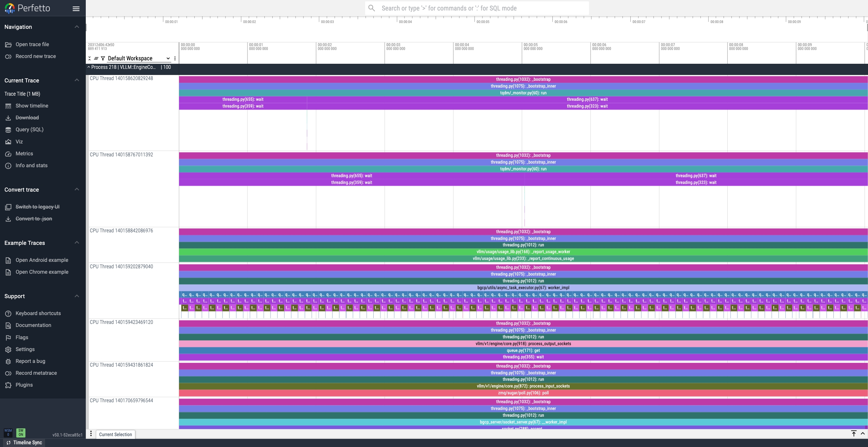
Task: Click Record new trace
Action: (x=36, y=56)
